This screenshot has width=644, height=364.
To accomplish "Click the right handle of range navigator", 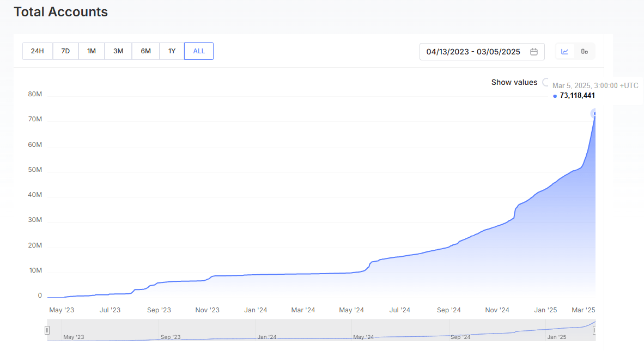I will [596, 330].
